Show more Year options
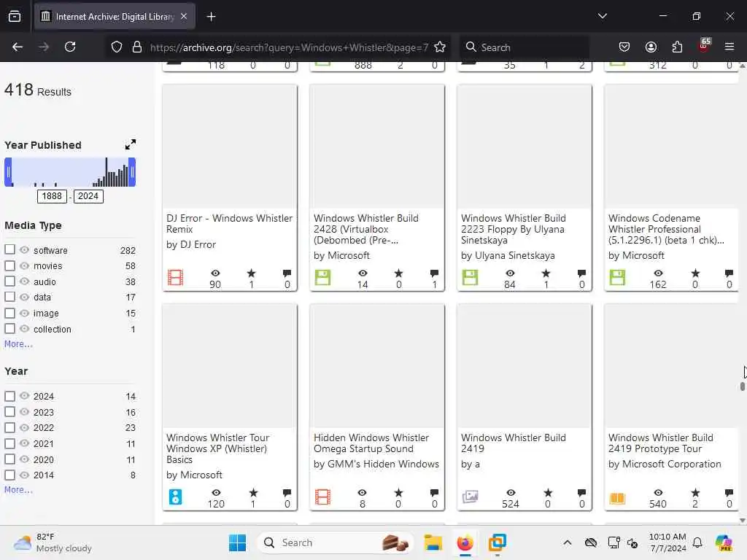Screen dimensions: 747x560 (18, 489)
